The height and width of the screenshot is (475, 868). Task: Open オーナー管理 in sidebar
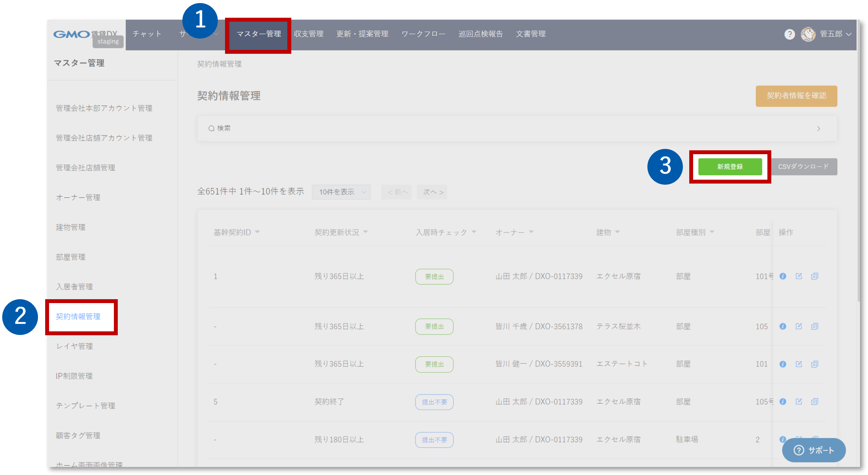point(78,197)
